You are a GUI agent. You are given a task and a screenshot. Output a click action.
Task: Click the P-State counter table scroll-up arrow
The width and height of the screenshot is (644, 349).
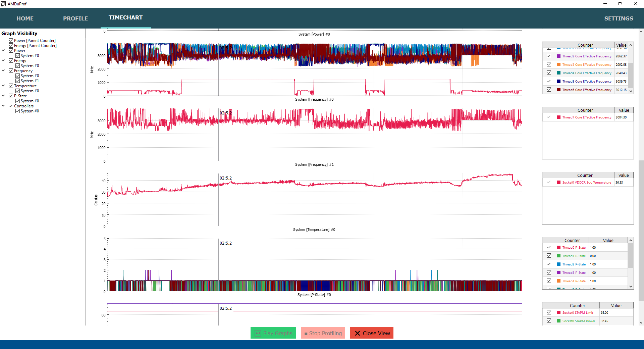pyautogui.click(x=631, y=240)
